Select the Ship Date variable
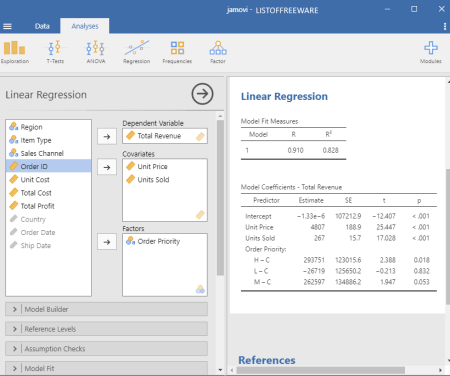The height and width of the screenshot is (376, 450). 48,245
